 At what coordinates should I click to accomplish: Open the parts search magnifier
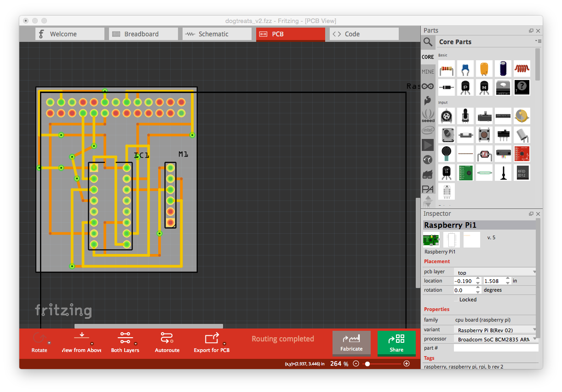coord(428,42)
